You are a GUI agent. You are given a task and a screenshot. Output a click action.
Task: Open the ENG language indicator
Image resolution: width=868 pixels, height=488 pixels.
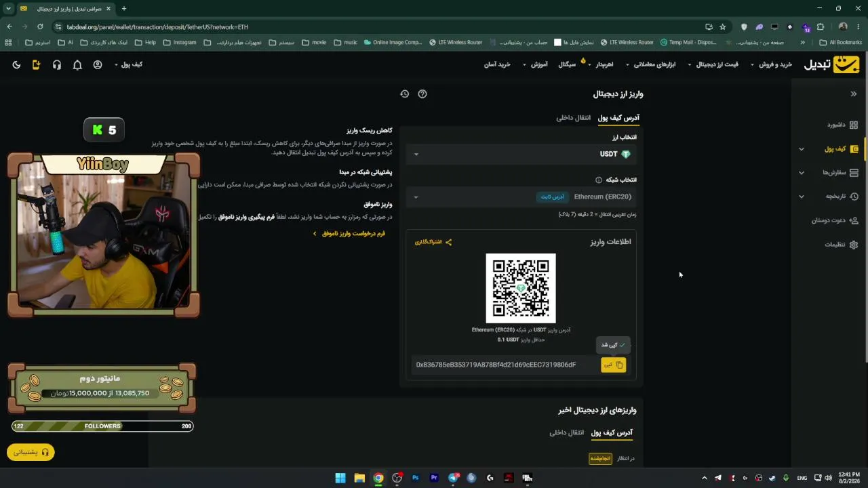[x=802, y=478]
